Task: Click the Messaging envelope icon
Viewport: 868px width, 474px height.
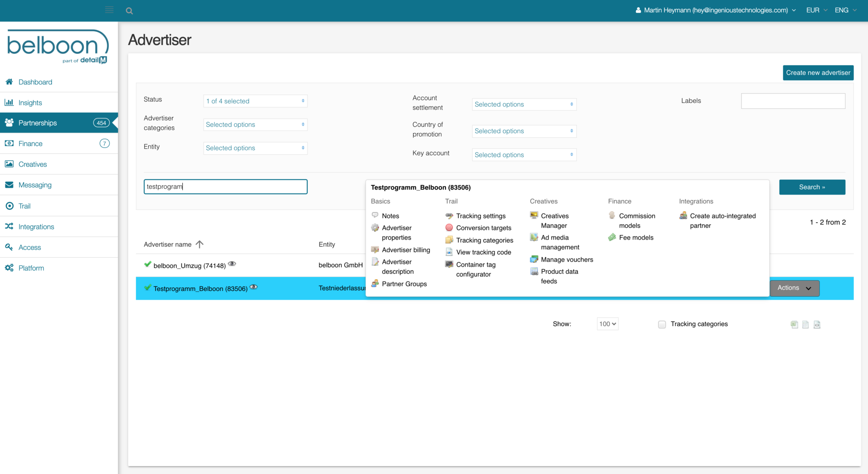Action: point(9,185)
